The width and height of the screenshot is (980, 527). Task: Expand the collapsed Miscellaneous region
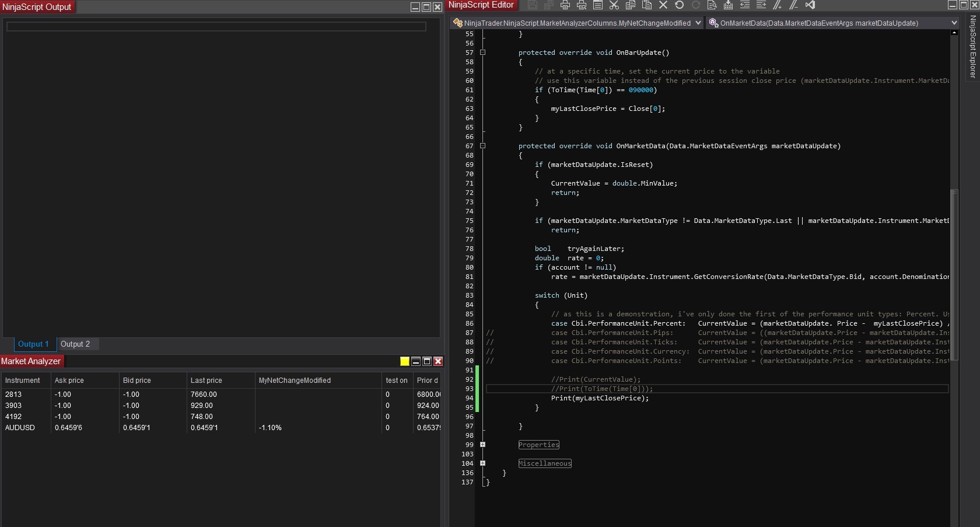[x=482, y=463]
